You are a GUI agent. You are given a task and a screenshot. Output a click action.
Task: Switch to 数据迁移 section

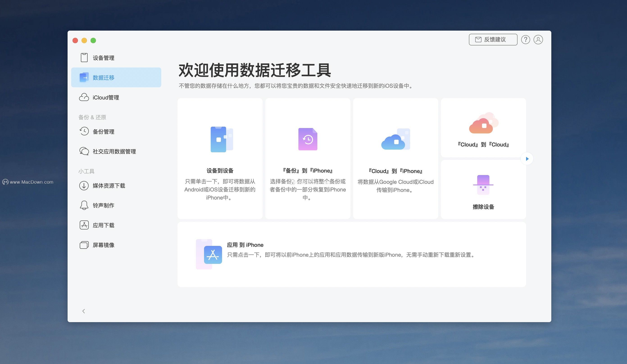[x=116, y=77]
